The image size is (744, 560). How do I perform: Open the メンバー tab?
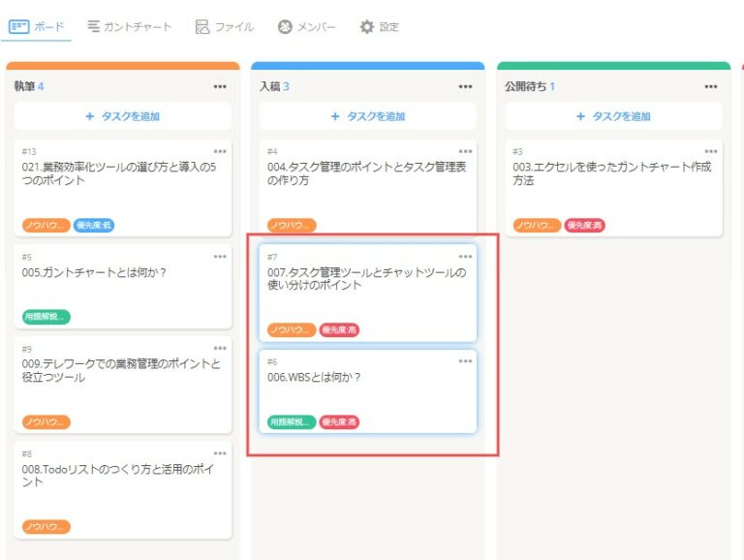(306, 27)
